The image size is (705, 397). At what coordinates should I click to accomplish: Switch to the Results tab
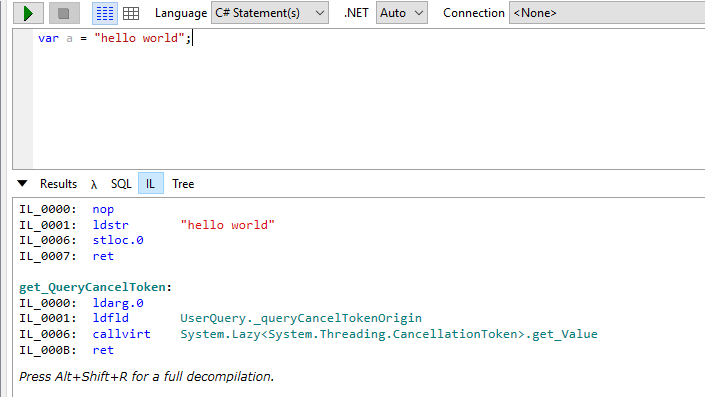tap(58, 184)
